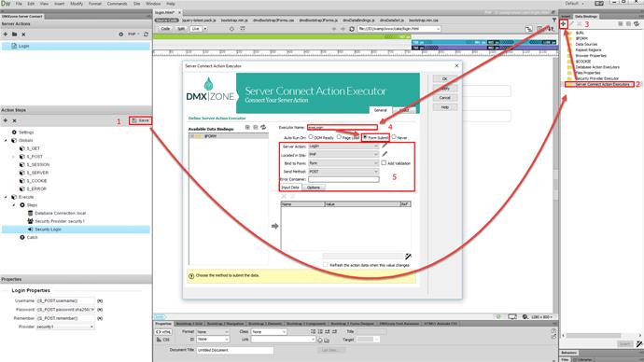
Task: Click the OK button in dialog
Action: click(444, 78)
